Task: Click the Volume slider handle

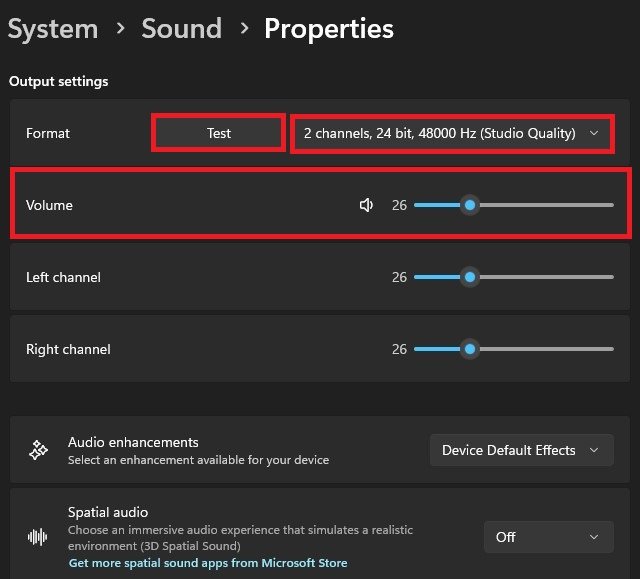Action: (x=470, y=205)
